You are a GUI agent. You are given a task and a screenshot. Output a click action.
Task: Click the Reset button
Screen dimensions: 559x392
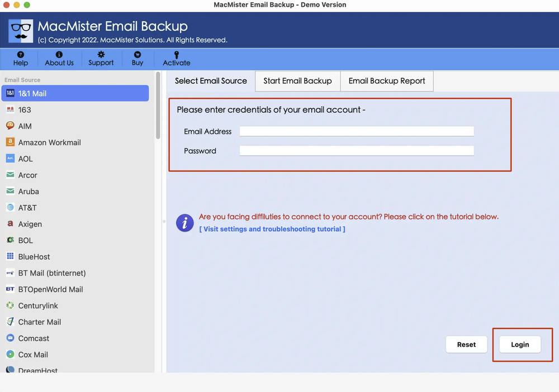(466, 345)
